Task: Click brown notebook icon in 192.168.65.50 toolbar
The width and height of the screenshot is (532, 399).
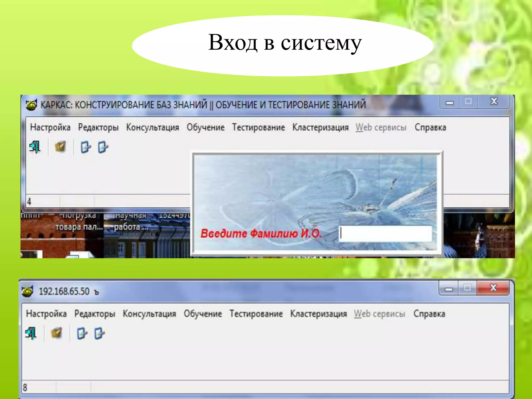Action: tap(57, 333)
